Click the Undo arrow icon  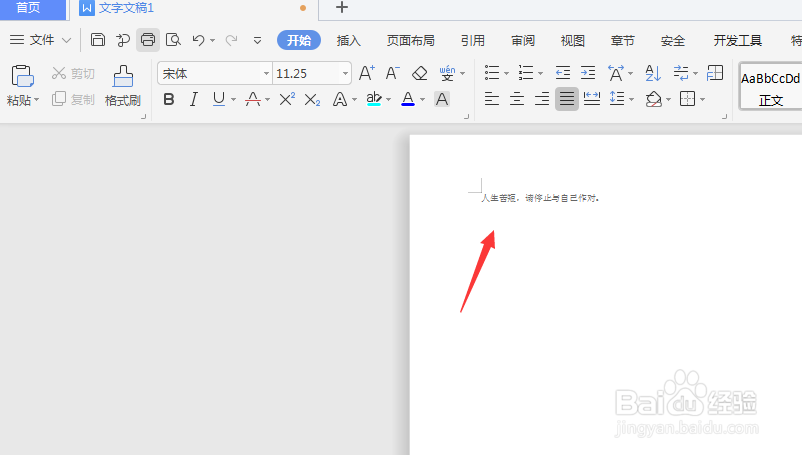198,40
